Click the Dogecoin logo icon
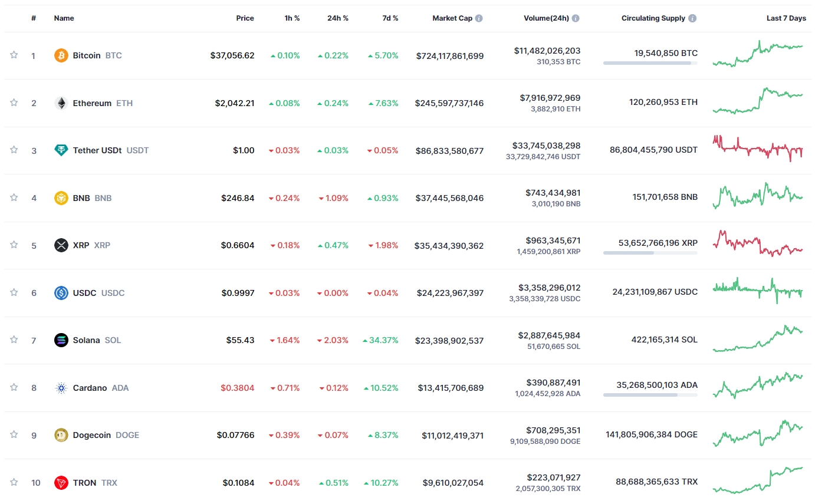This screenshot has width=815, height=504. [x=61, y=435]
